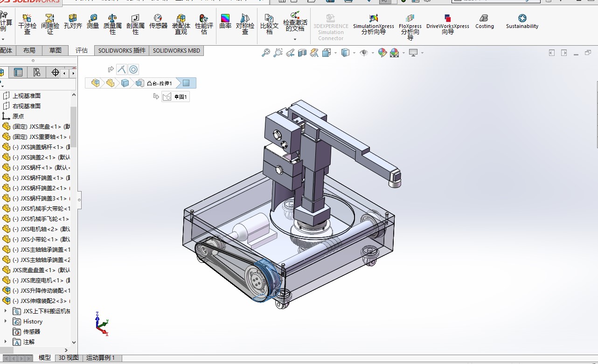Switch to the PropertyManager panel tab
598x364 pixels.
[x=18, y=72]
